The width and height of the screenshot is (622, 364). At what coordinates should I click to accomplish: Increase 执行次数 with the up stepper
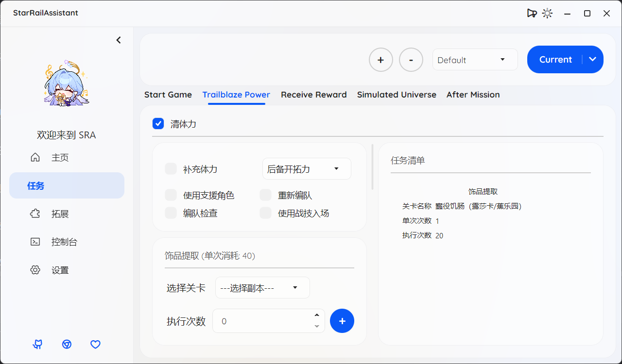coord(316,314)
